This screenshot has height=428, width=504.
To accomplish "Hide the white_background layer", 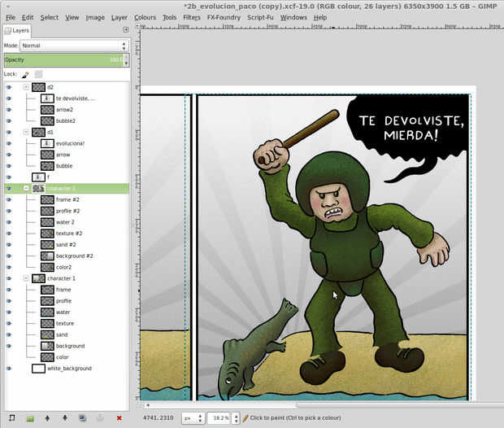I will [9, 369].
